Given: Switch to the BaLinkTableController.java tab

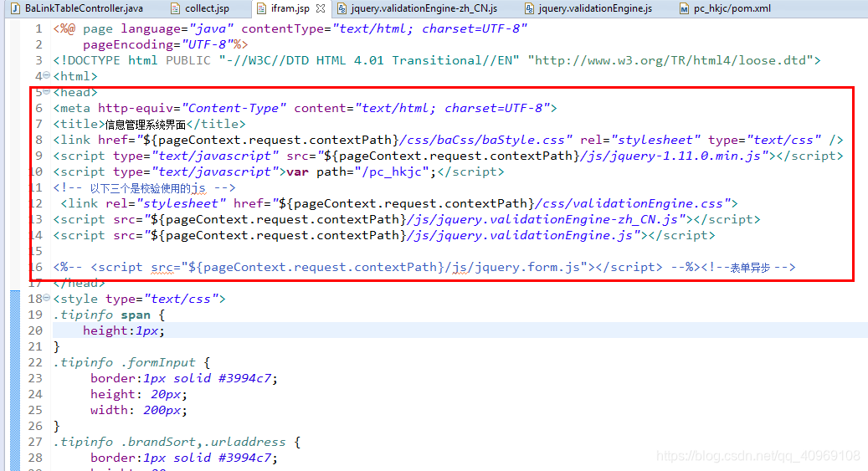Looking at the screenshot, I should pos(77,8).
